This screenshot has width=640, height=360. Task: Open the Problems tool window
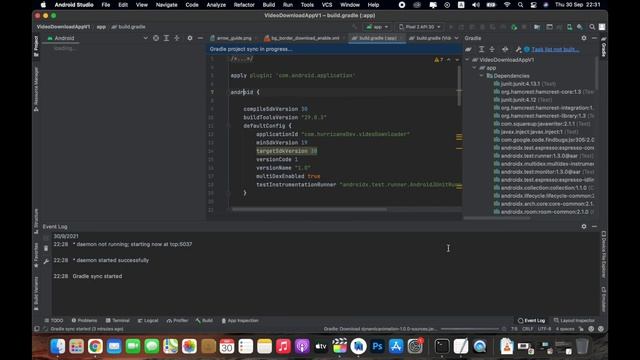click(x=84, y=321)
